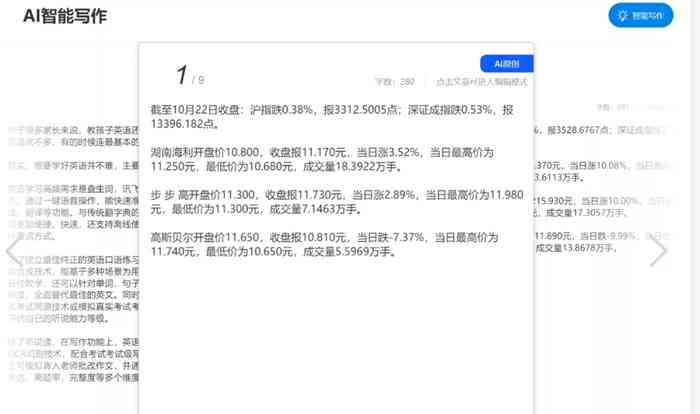The width and height of the screenshot is (700, 414).
Task: Select the faded previous article card on left
Action: point(74,255)
